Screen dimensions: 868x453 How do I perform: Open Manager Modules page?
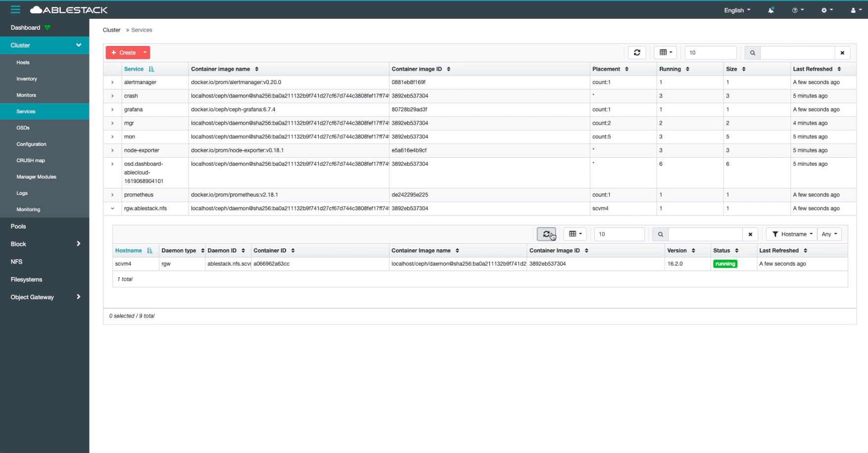[36, 177]
